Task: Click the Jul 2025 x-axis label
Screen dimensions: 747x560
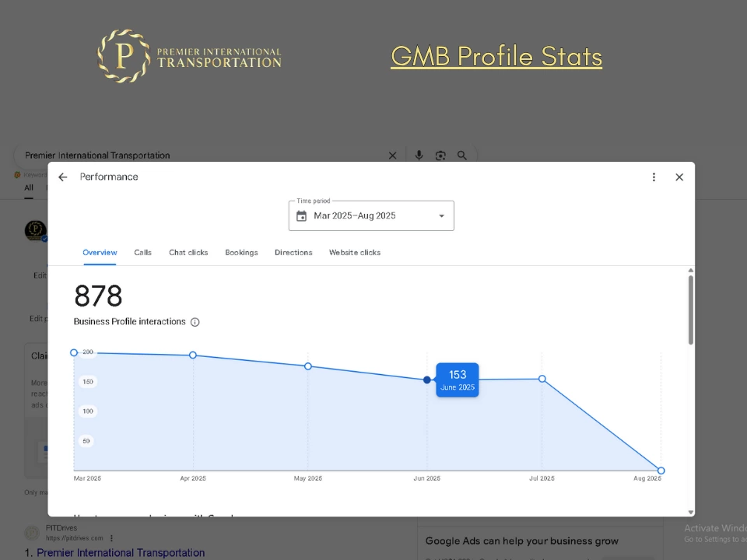Action: (542, 478)
